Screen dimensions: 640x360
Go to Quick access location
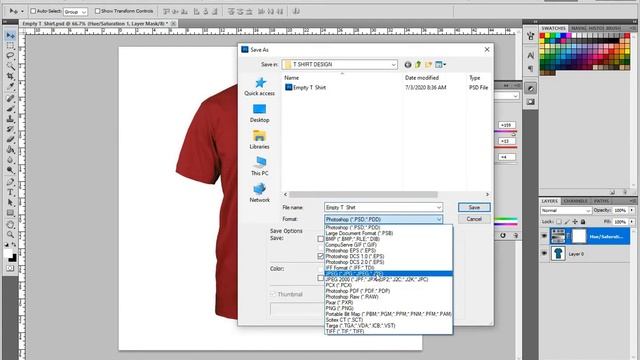[260, 87]
